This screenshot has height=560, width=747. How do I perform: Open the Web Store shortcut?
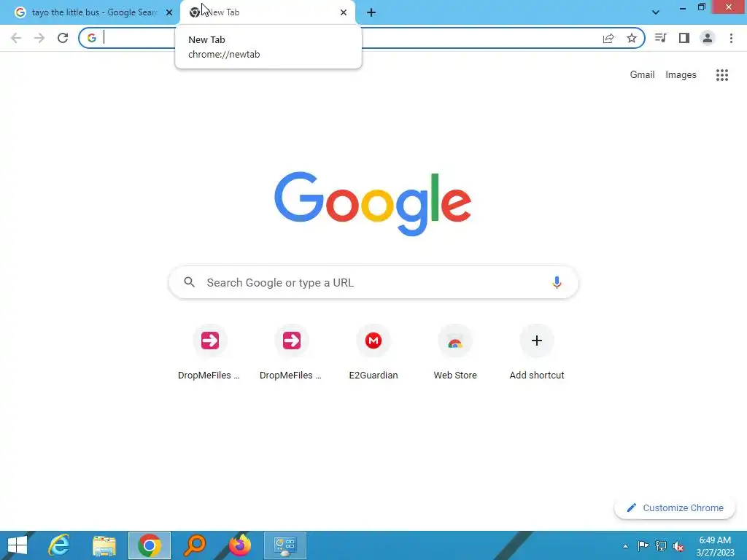click(455, 353)
